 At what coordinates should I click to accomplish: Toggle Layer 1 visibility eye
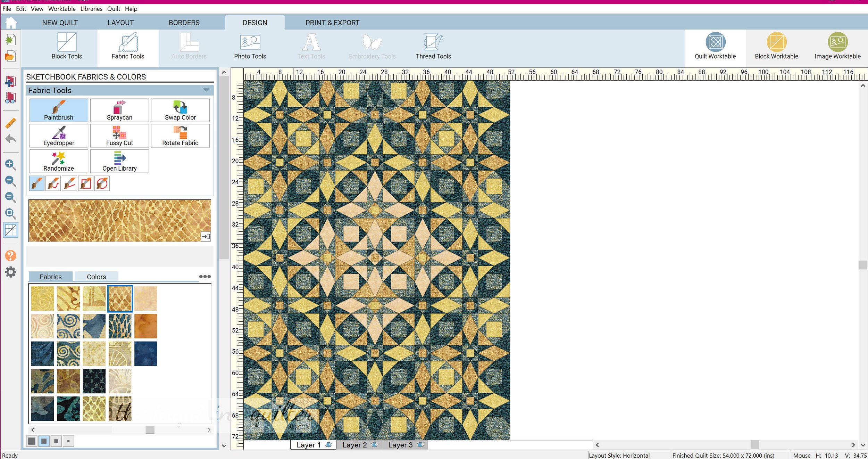329,445
